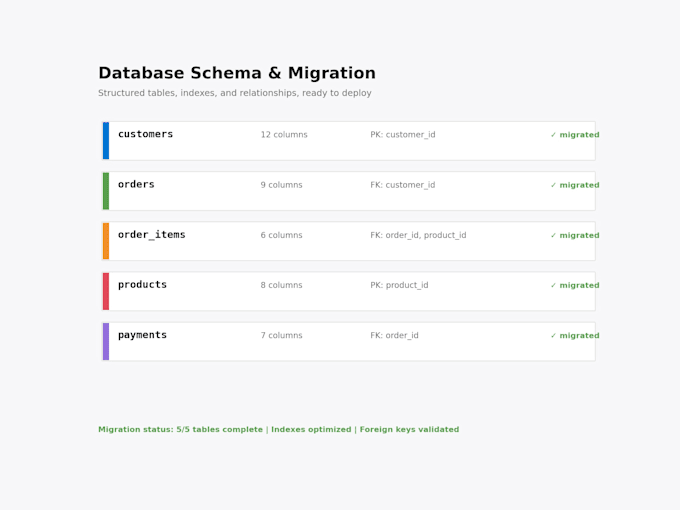This screenshot has width=680, height=510.
Task: Click 'FK: order_id, product_id' text
Action: [418, 235]
